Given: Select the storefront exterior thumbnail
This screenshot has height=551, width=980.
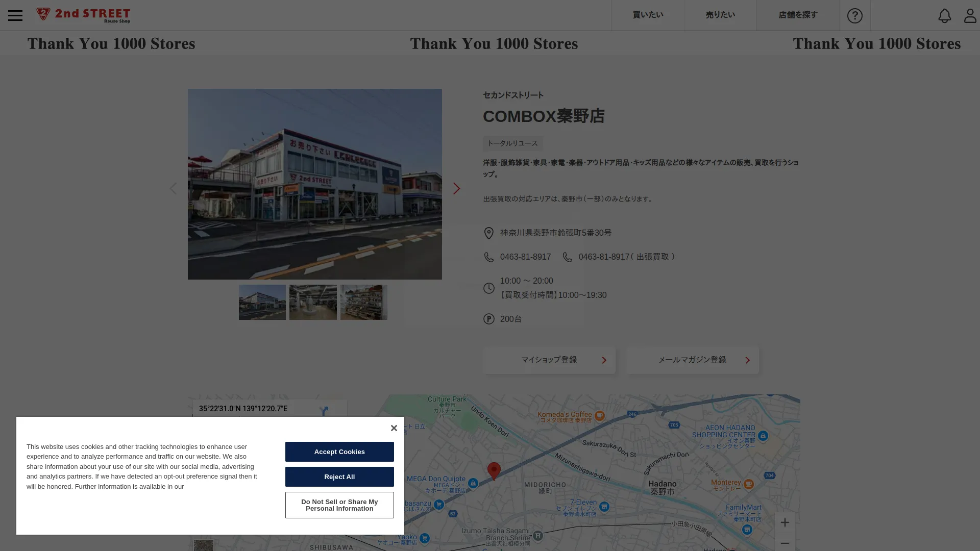Looking at the screenshot, I should 262,303.
